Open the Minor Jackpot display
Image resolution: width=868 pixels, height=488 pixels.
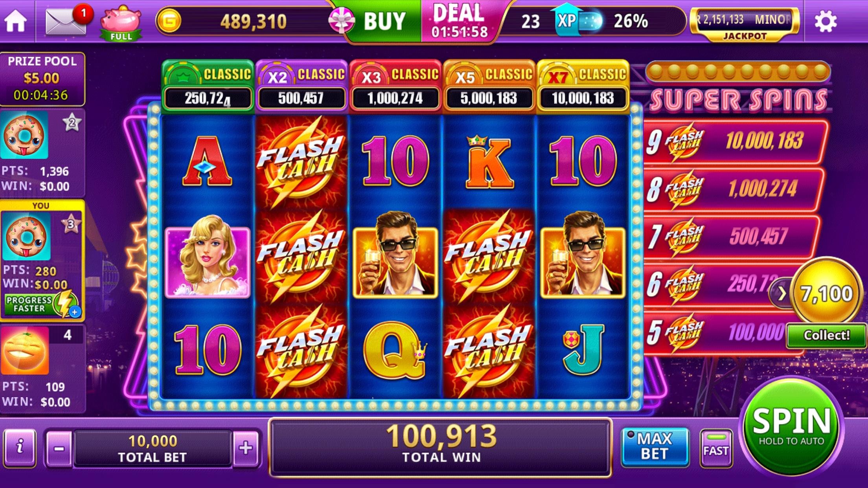[x=745, y=24]
